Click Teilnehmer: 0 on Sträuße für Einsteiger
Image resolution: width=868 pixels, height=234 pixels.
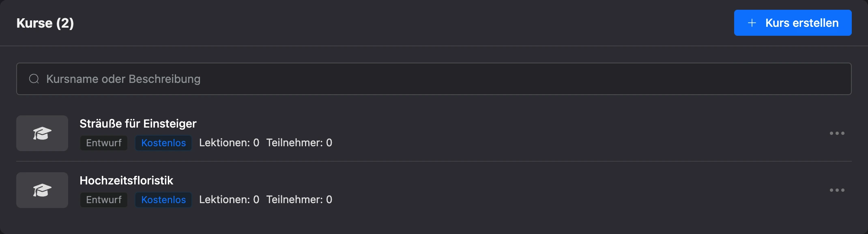(299, 143)
